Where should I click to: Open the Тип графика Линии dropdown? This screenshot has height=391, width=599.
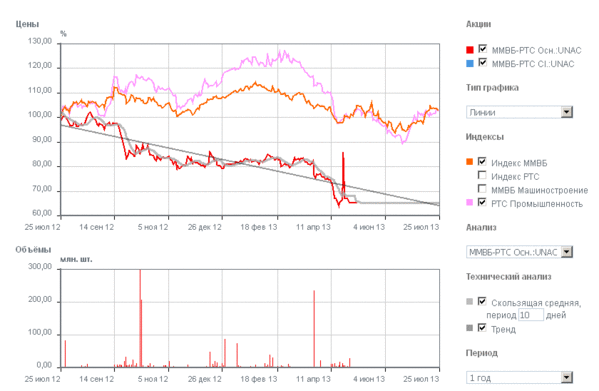[x=519, y=112]
